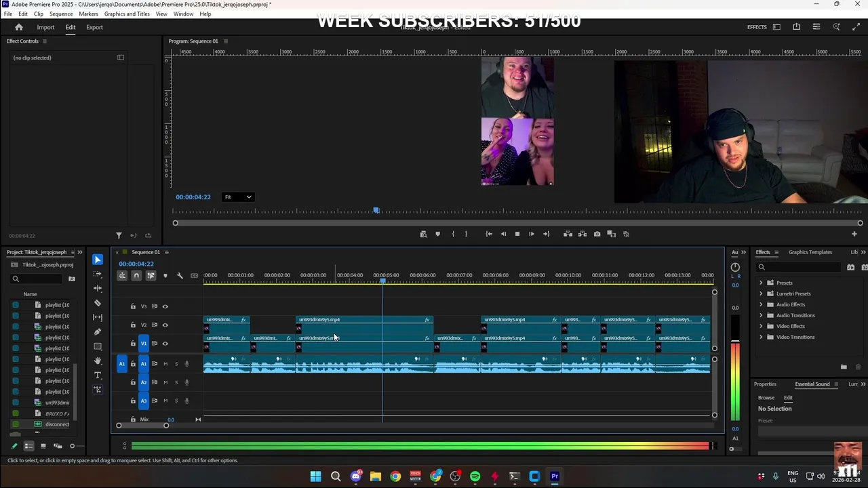Select the Selection tool arrow

pyautogui.click(x=98, y=260)
